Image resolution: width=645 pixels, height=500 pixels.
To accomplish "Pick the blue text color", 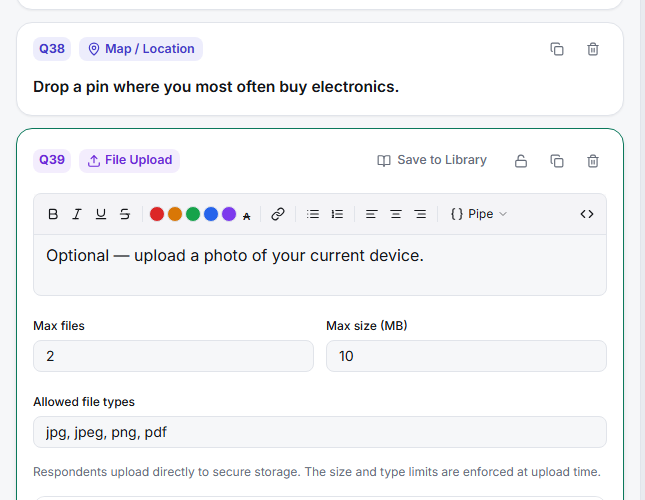I will point(211,214).
